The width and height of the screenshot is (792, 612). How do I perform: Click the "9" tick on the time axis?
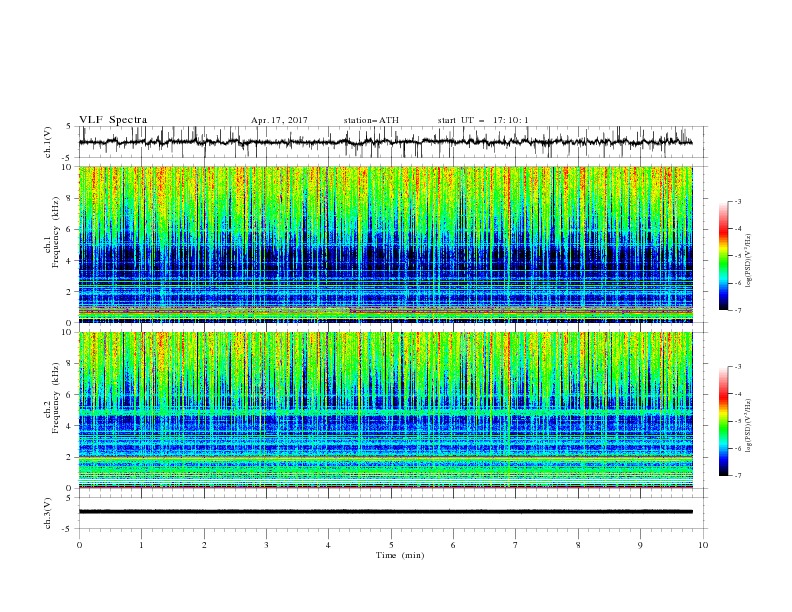pyautogui.click(x=640, y=545)
